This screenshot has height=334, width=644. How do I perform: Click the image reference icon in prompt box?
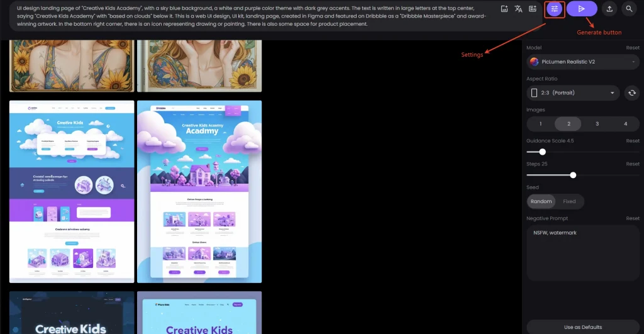504,9
